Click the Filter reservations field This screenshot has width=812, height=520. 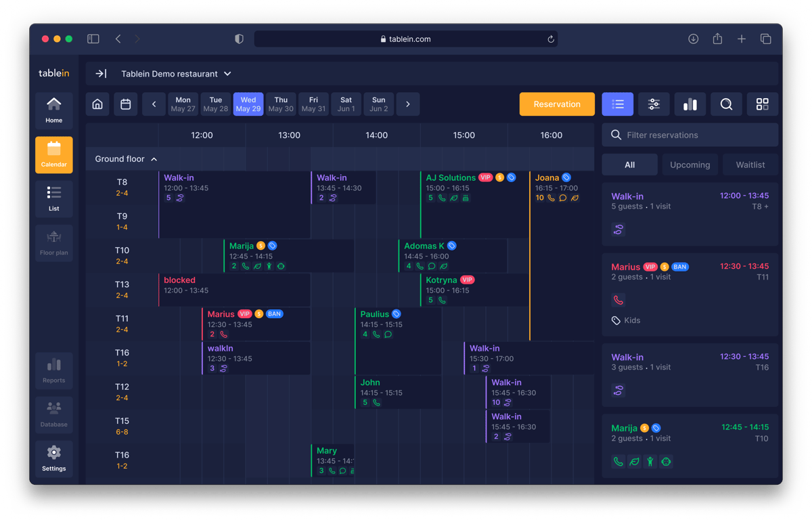pyautogui.click(x=690, y=135)
